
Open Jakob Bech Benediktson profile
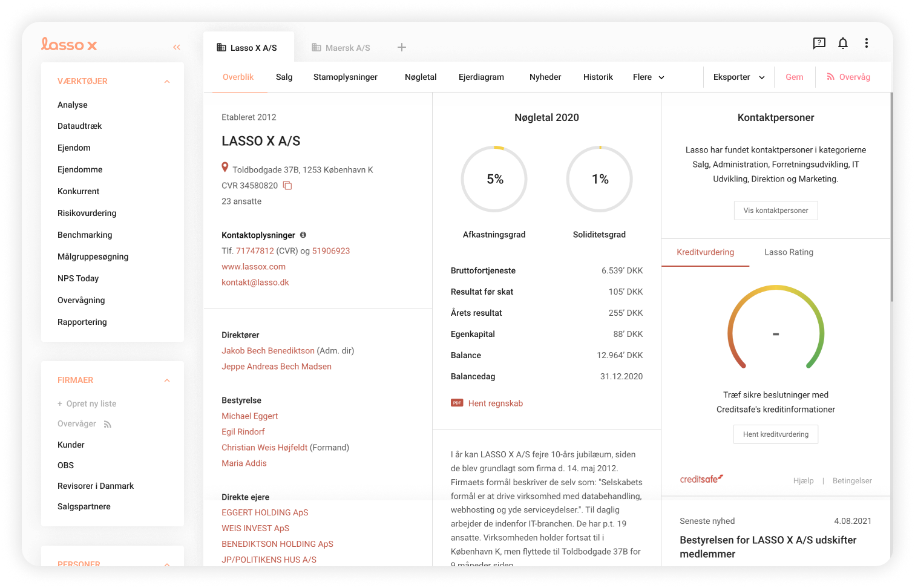coord(268,351)
